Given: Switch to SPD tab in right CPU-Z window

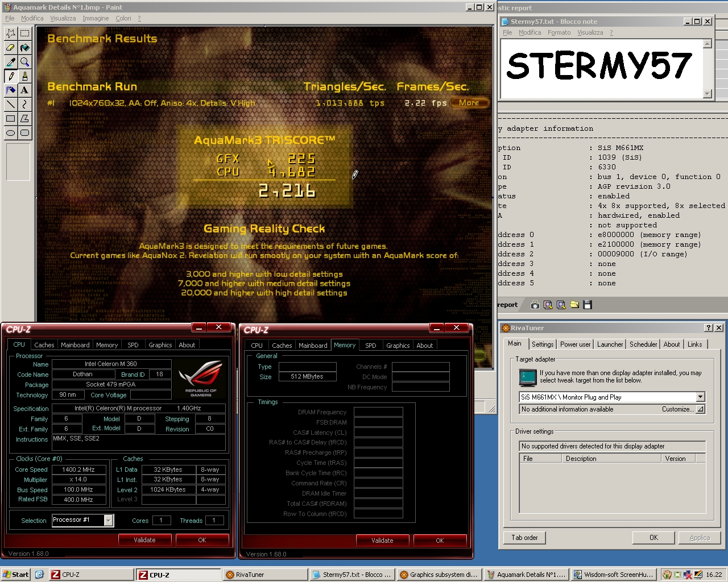Looking at the screenshot, I should coord(370,346).
